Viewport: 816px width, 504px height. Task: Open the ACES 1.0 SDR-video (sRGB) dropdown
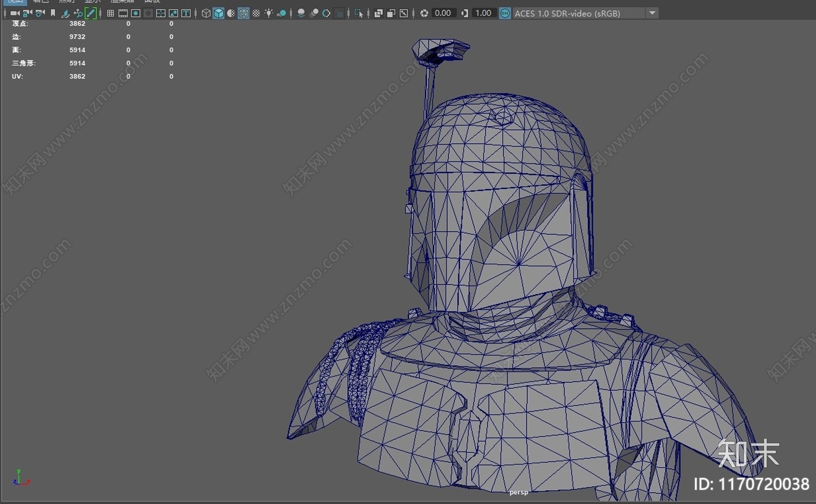coord(585,13)
